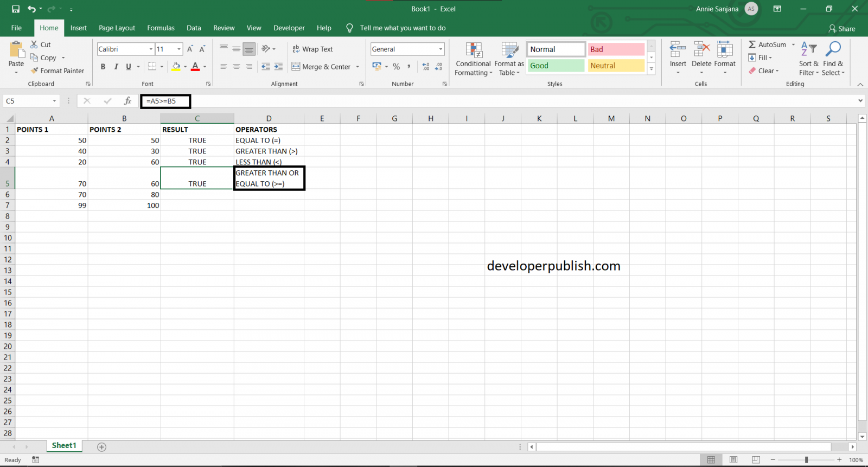Image resolution: width=868 pixels, height=467 pixels.
Task: Click Increase Font Size icon
Action: [x=190, y=49]
